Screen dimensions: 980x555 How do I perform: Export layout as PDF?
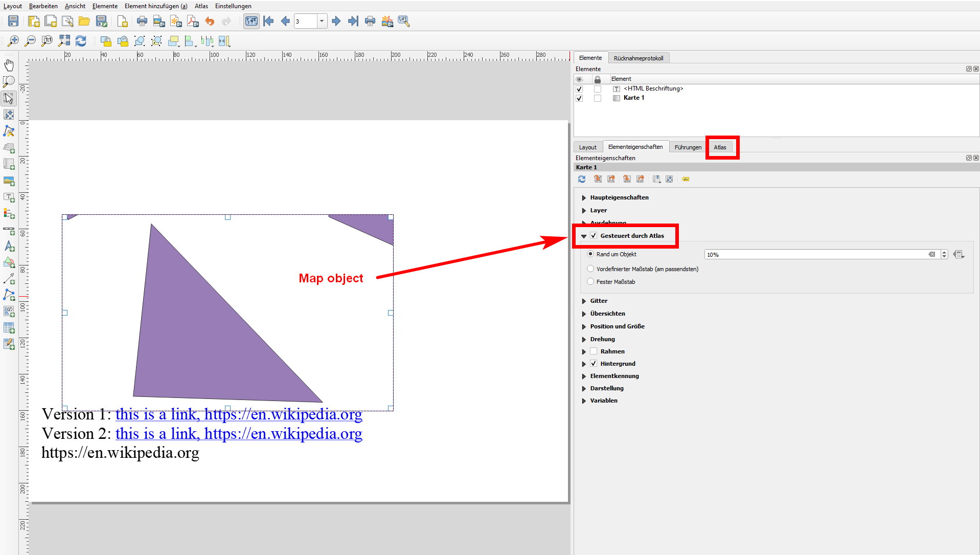pos(193,21)
